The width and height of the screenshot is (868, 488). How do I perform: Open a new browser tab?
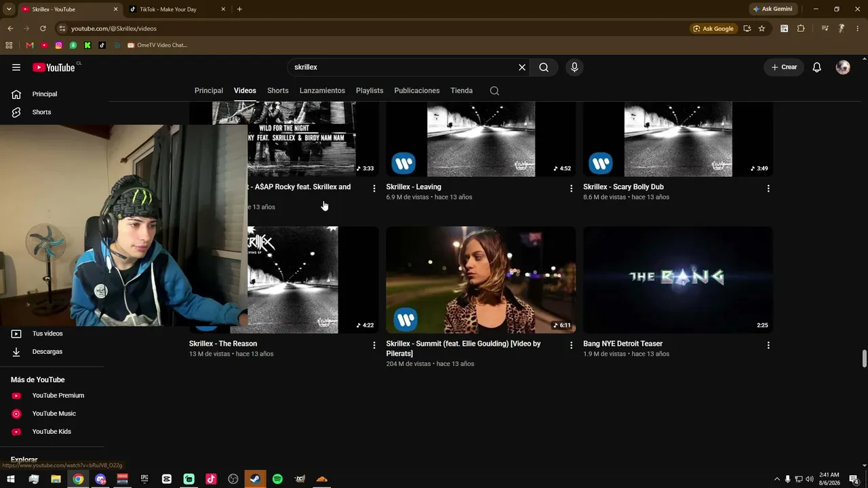click(x=239, y=9)
